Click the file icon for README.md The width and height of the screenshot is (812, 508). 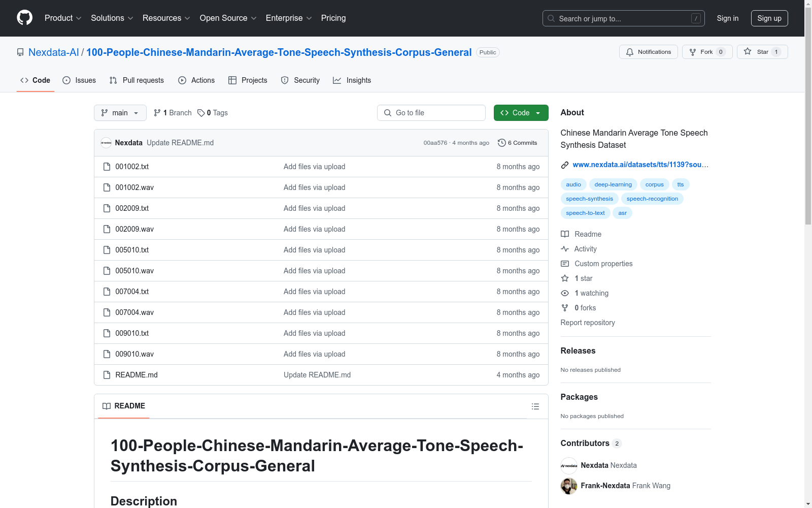point(107,375)
